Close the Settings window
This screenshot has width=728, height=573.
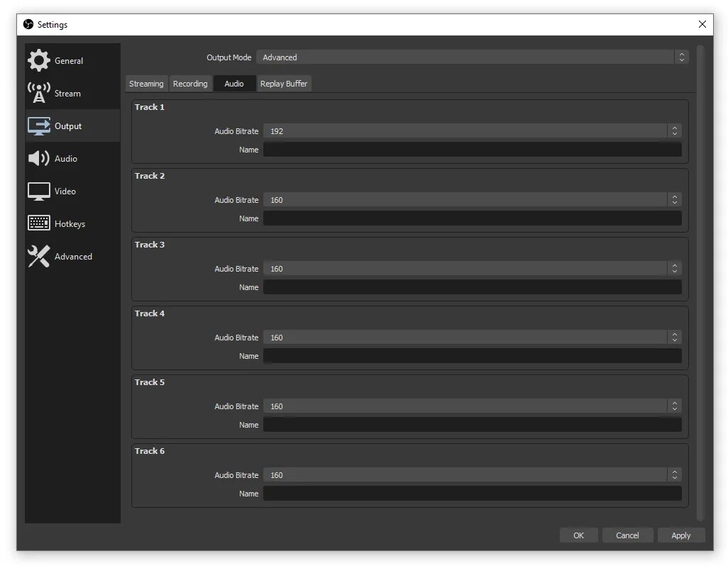tap(702, 24)
